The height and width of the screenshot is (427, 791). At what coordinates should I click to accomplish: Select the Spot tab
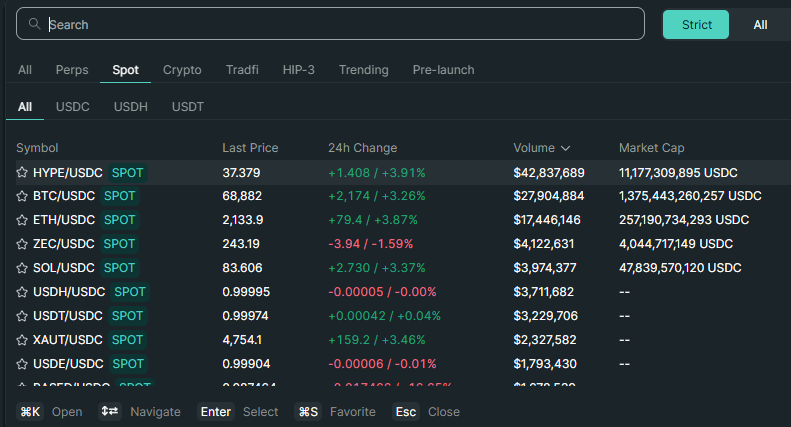[x=126, y=70]
